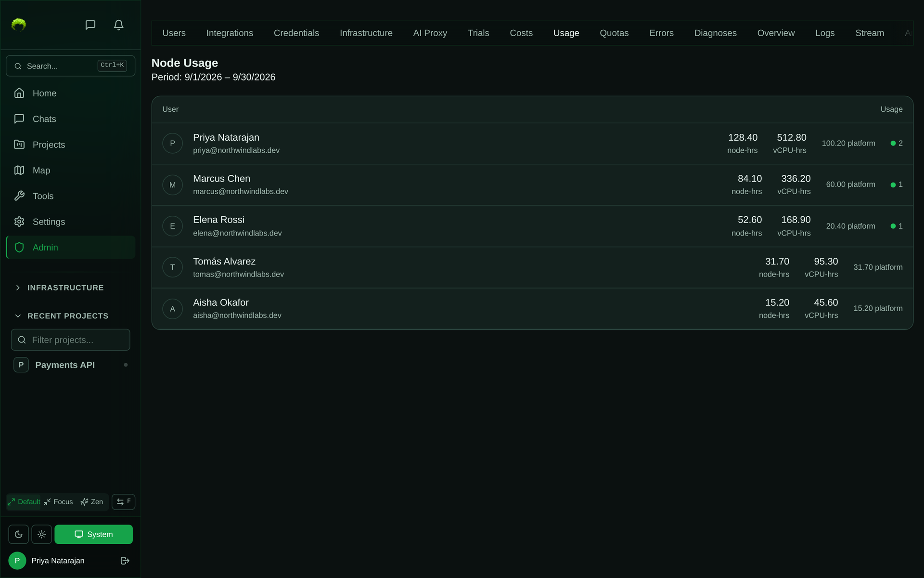This screenshot has height=578, width=924.
Task: Click Marcus Chen's 336.20 vCPU-hrs value
Action: click(796, 179)
